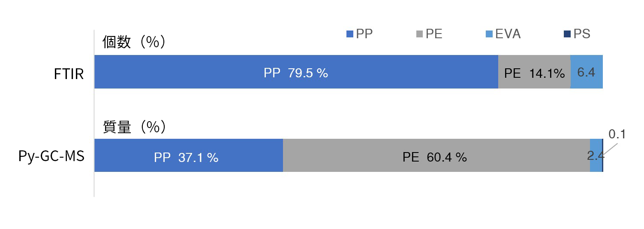The width and height of the screenshot is (644, 229).
Task: Click the EVA legend color swatch
Action: 489,34
